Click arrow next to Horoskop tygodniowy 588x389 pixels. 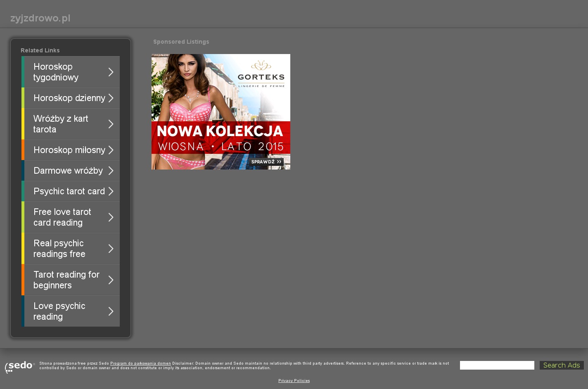111,72
